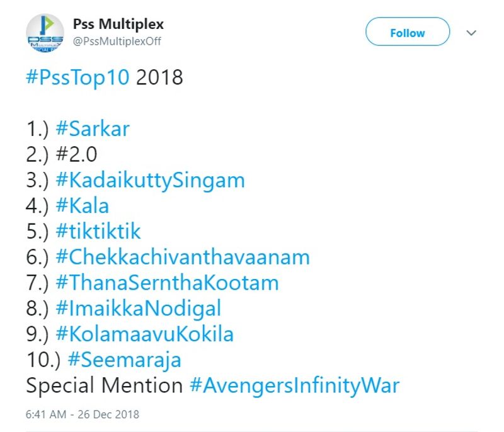Click the 2018 text after #PssTop10
The image size is (504, 432).
159,78
